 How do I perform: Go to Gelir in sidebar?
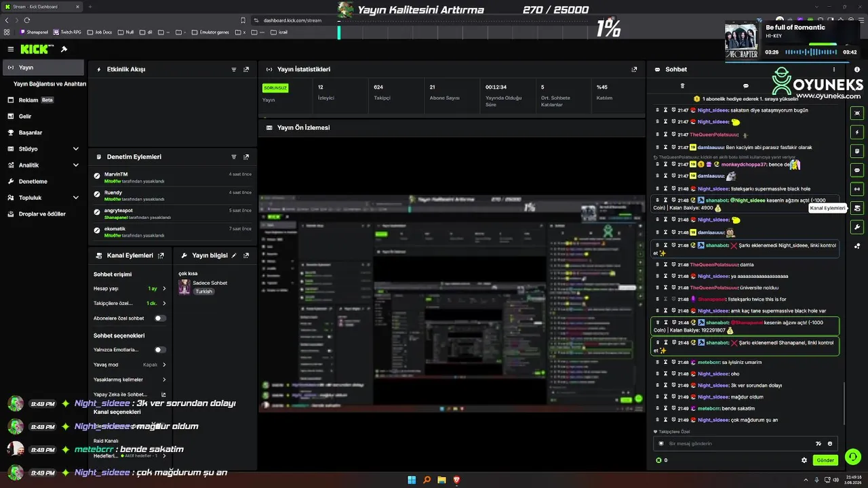click(x=43, y=117)
